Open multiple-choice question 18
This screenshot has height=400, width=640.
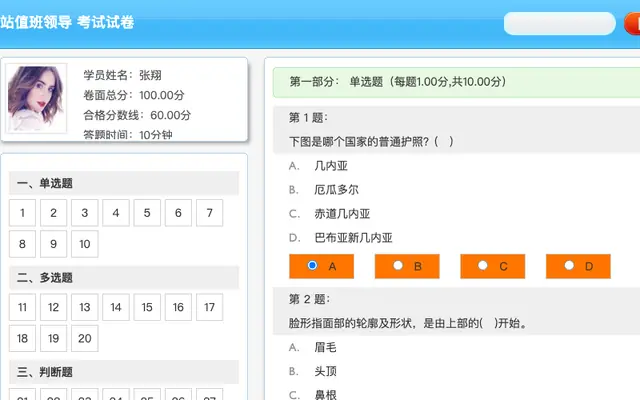pyautogui.click(x=22, y=338)
